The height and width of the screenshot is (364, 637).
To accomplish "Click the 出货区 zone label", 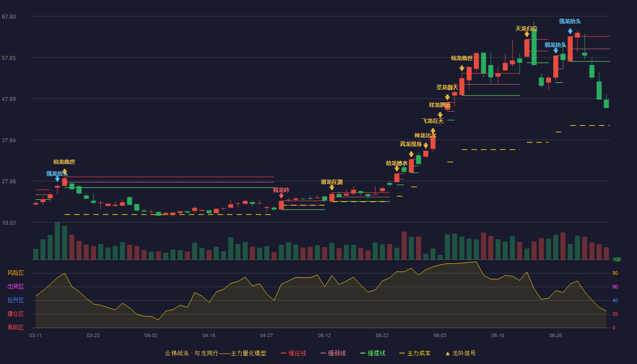I will (16, 287).
